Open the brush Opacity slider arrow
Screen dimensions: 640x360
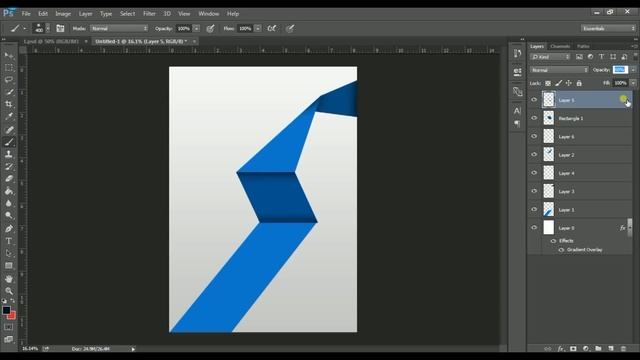point(196,28)
